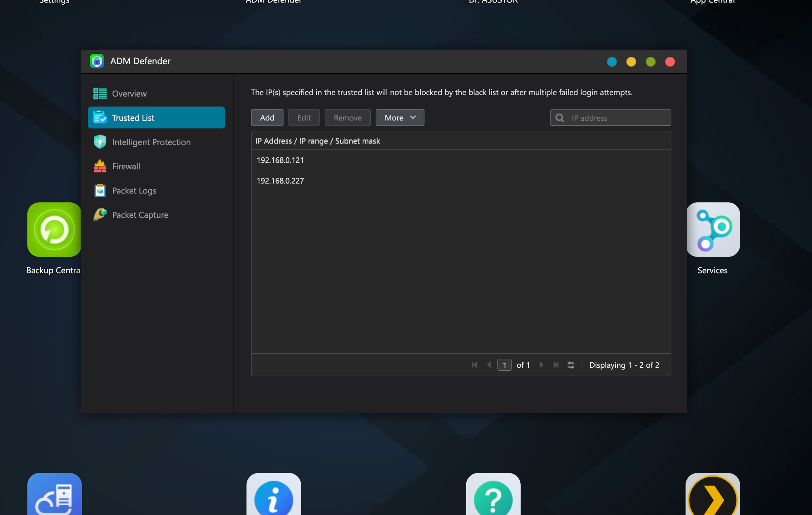Click the page number box
This screenshot has width=812, height=515.
(x=504, y=365)
